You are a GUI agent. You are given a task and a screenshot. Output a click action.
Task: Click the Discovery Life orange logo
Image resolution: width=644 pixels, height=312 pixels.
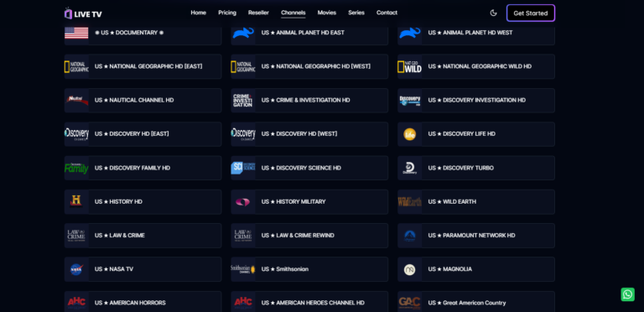pos(409,134)
